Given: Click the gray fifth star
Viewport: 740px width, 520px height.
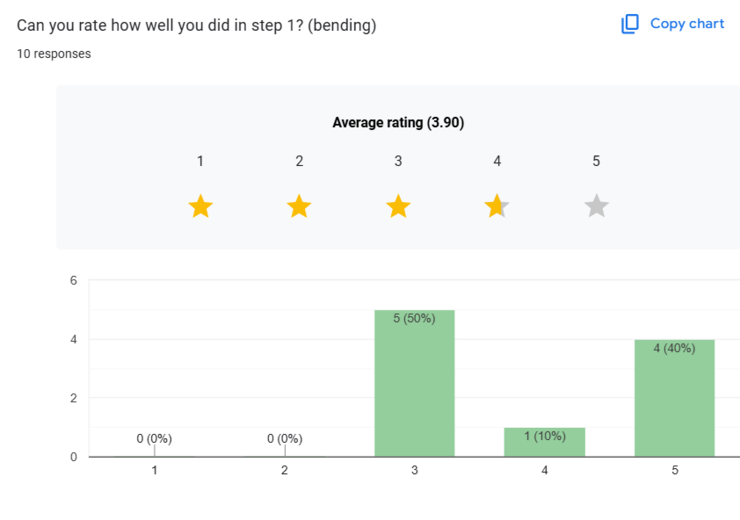Looking at the screenshot, I should pyautogui.click(x=596, y=207).
